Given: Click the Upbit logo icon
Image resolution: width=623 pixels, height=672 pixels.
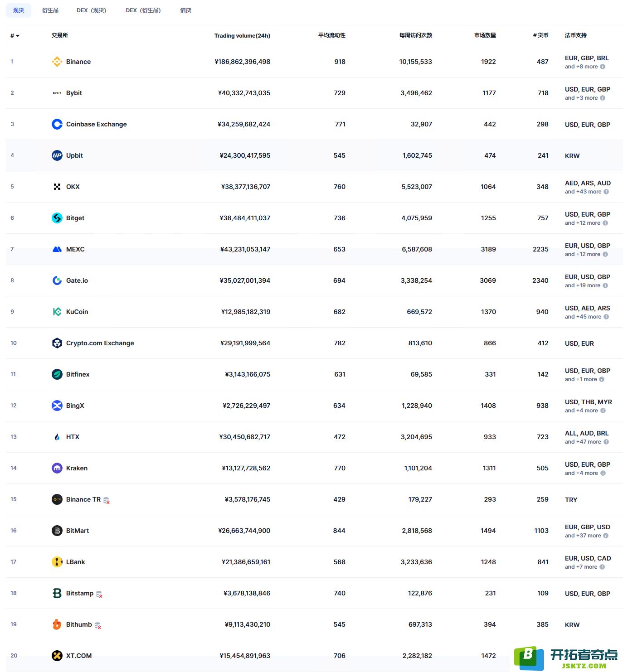Looking at the screenshot, I should pyautogui.click(x=57, y=155).
